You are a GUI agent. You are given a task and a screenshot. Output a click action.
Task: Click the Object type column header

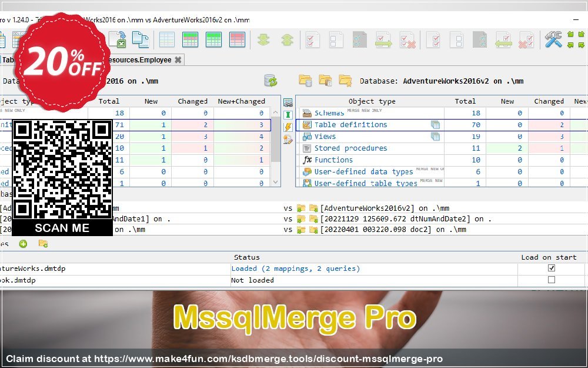click(x=372, y=101)
